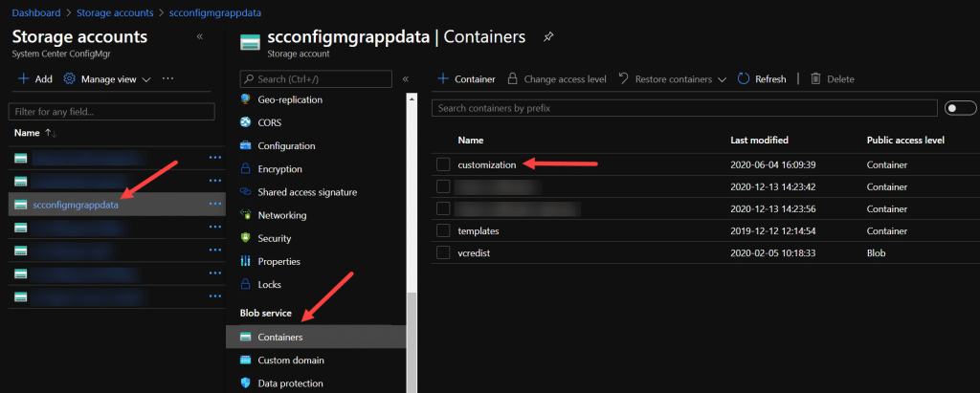Click the Restore containers undo icon
Viewport: 980px width, 393px height.
point(623,78)
